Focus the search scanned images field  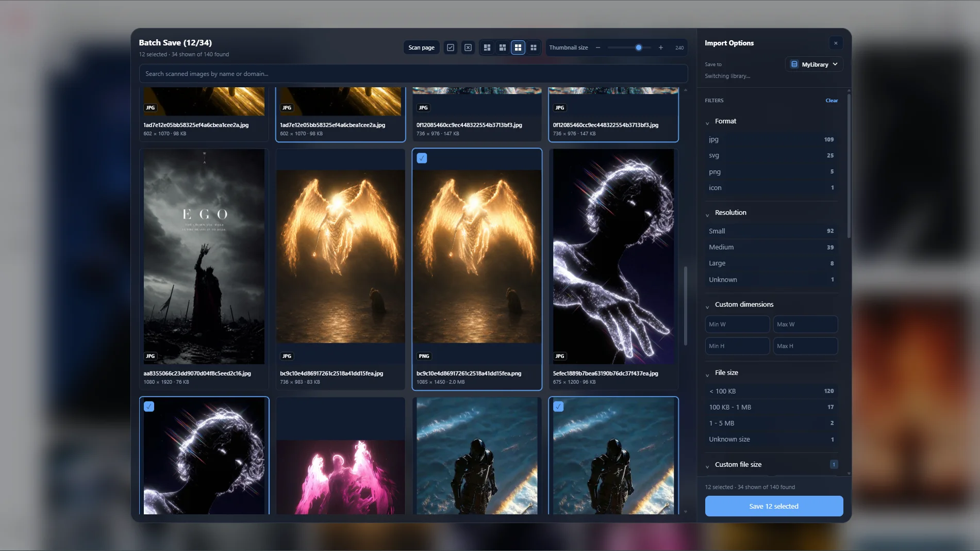pos(413,74)
